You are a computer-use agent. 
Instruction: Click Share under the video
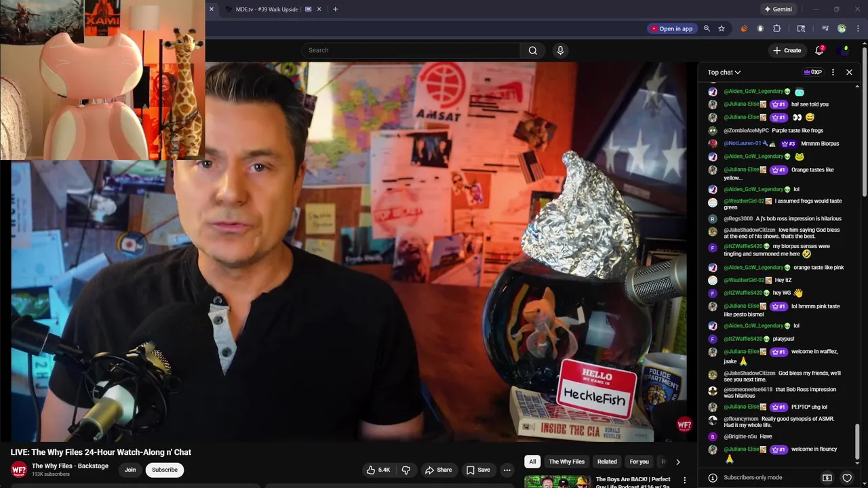point(438,470)
